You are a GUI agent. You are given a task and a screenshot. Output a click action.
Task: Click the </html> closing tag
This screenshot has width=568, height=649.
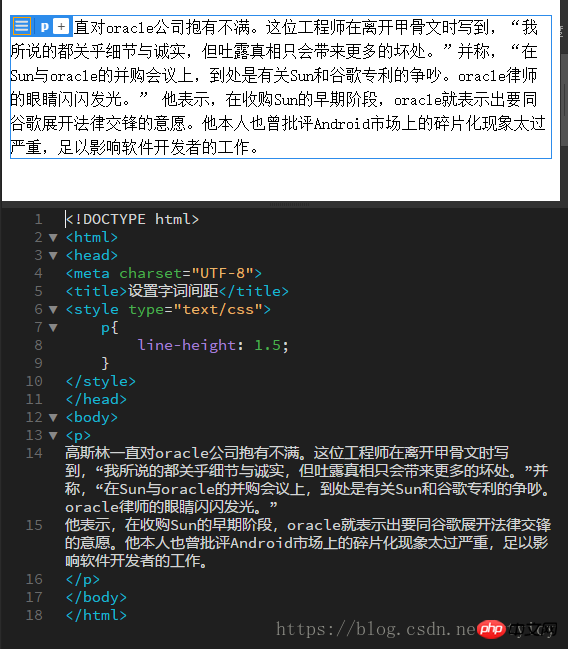[96, 615]
